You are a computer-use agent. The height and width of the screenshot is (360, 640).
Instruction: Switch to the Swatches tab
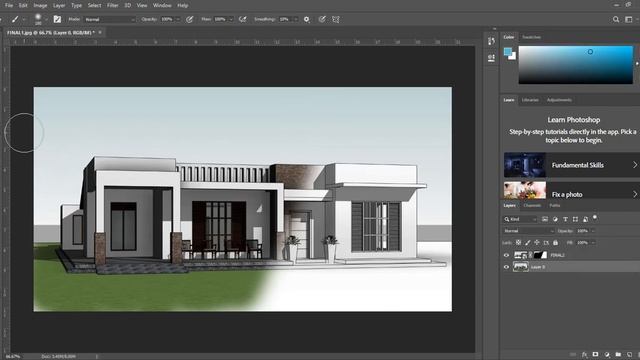coord(531,37)
